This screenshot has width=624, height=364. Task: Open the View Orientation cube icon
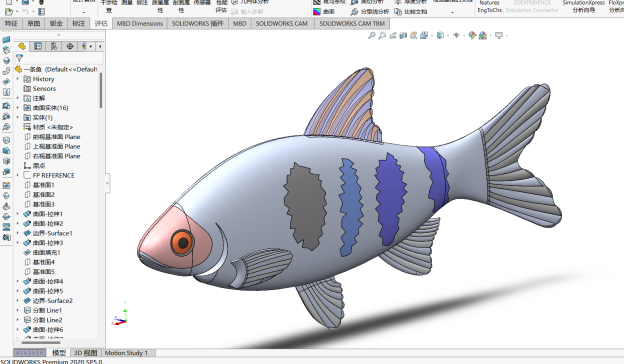pos(423,35)
